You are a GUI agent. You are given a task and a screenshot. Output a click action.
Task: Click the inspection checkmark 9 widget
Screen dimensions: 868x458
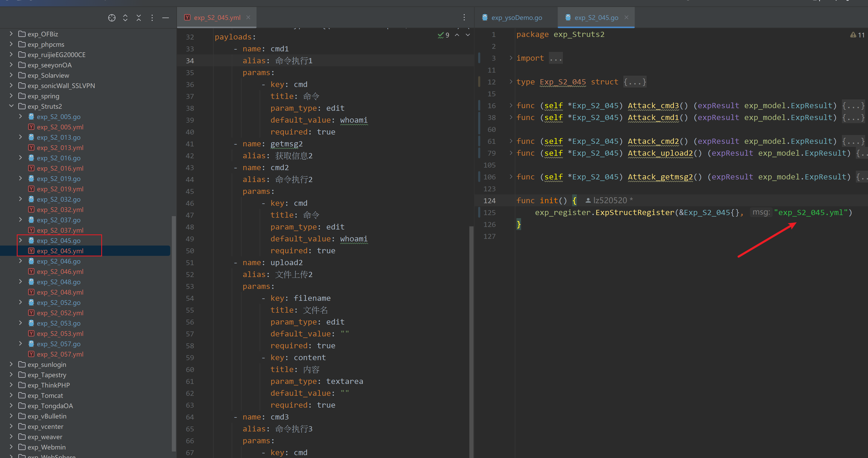(x=444, y=35)
